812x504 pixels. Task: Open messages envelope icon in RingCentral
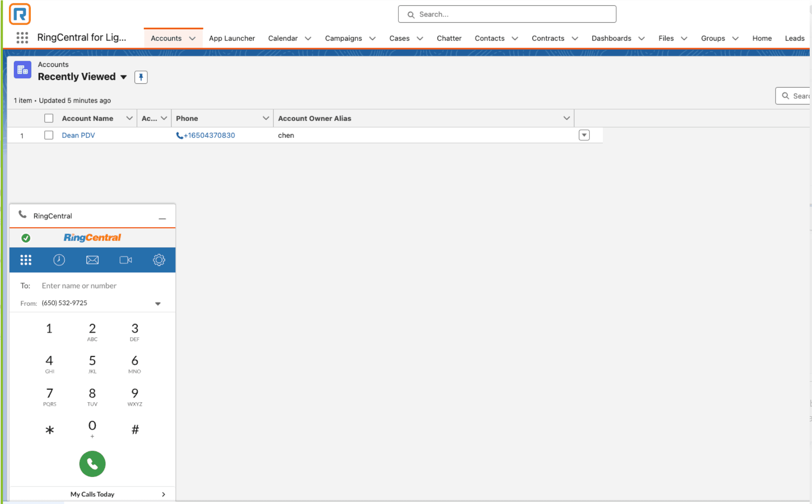pyautogui.click(x=92, y=260)
